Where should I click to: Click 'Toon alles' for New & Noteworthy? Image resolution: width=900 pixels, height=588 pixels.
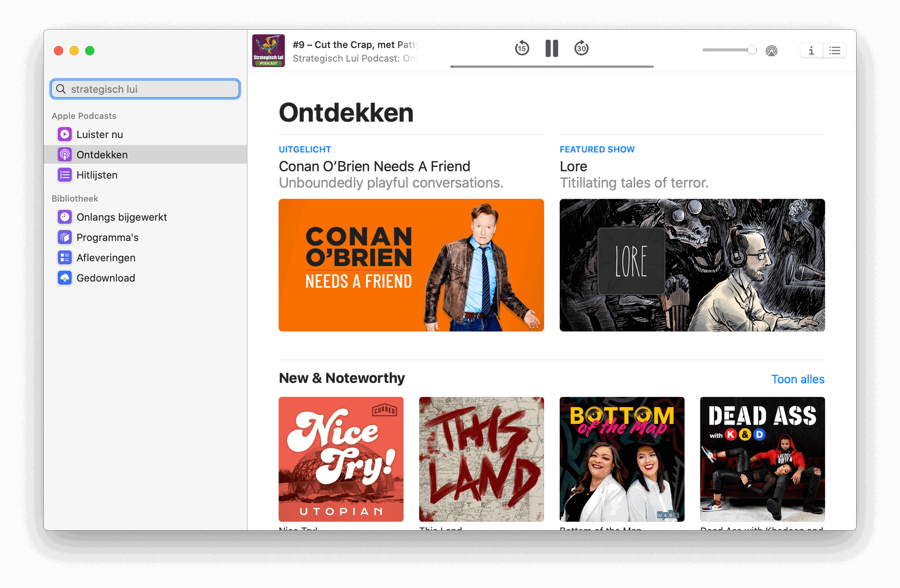click(x=798, y=379)
